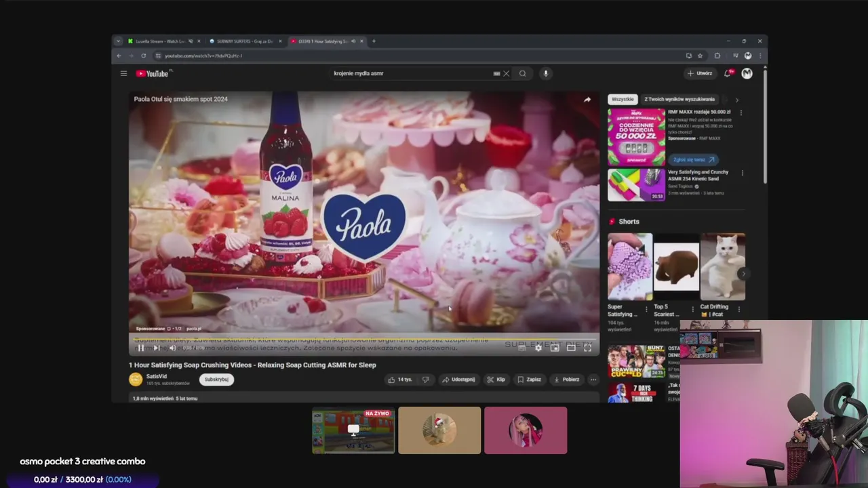Screen dimensions: 868x488
Task: Show the next Shorts with arrow
Action: [x=743, y=274]
